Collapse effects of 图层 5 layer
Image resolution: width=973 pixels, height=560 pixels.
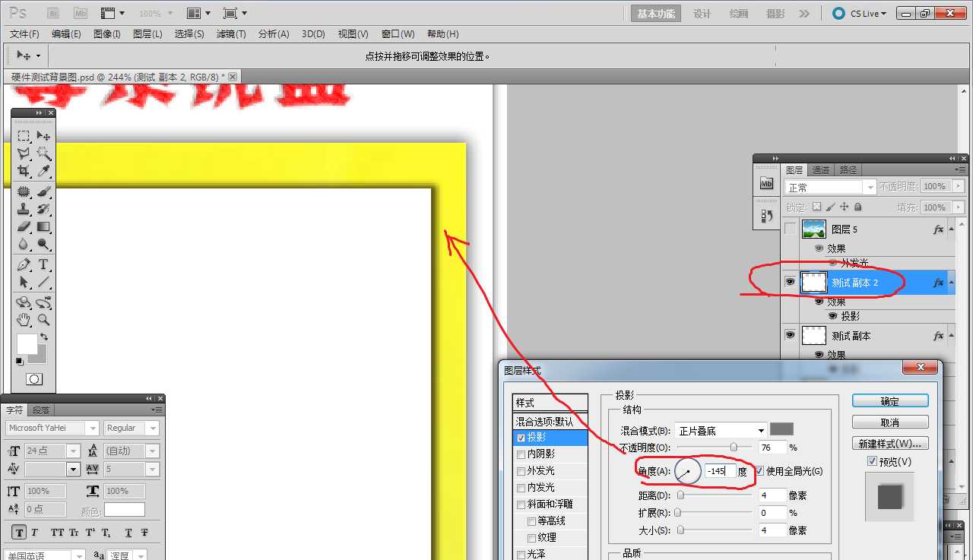(x=951, y=229)
